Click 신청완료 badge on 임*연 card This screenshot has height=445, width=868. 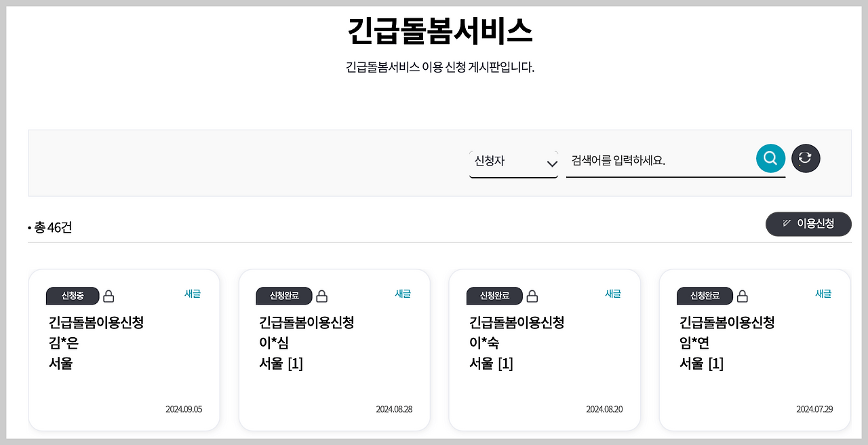pos(705,296)
